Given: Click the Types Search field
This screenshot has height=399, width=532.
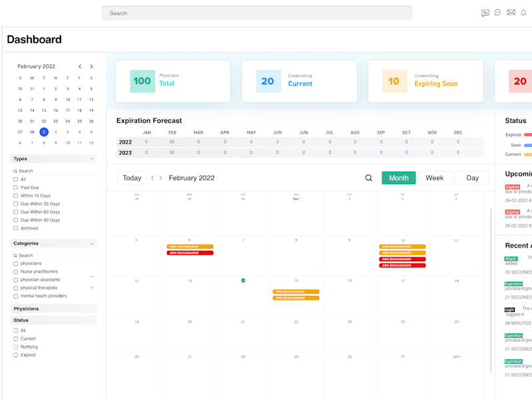Looking at the screenshot, I should [x=55, y=171].
